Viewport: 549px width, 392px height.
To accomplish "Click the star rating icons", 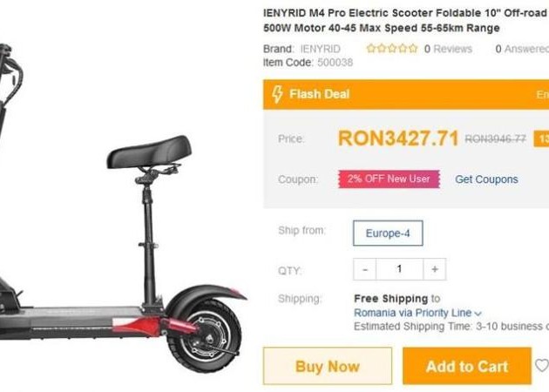I will pos(392,48).
